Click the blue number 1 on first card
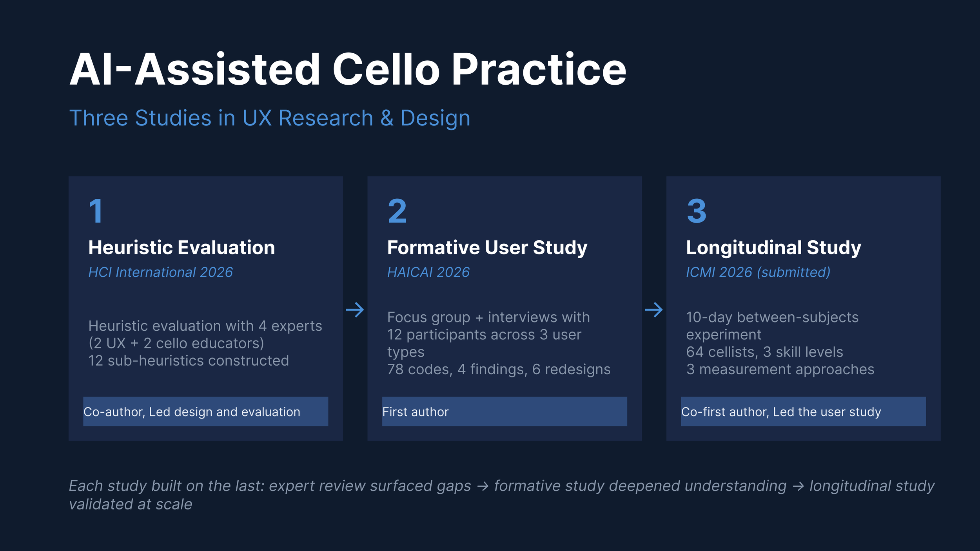Image resolution: width=980 pixels, height=551 pixels. point(96,211)
